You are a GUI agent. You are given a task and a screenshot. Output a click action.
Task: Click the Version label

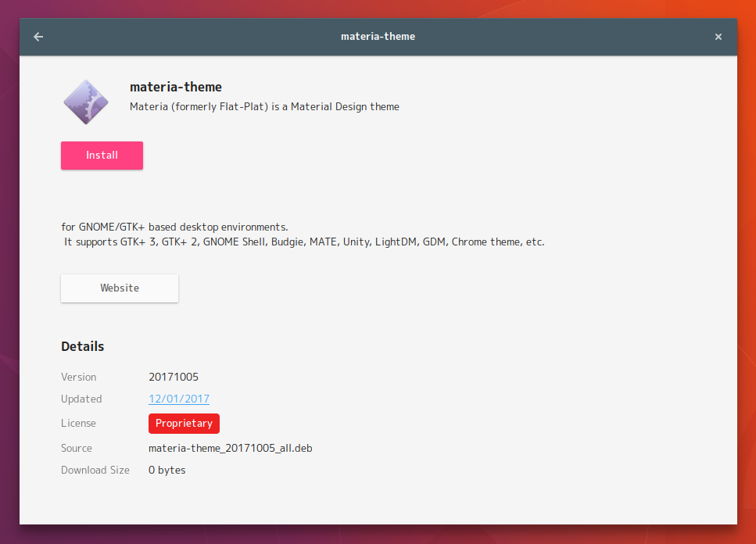tap(79, 377)
